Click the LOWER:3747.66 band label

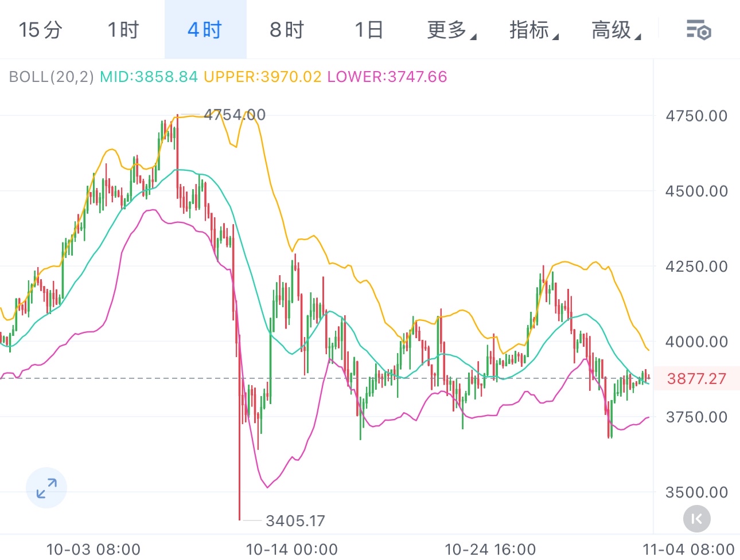click(387, 77)
